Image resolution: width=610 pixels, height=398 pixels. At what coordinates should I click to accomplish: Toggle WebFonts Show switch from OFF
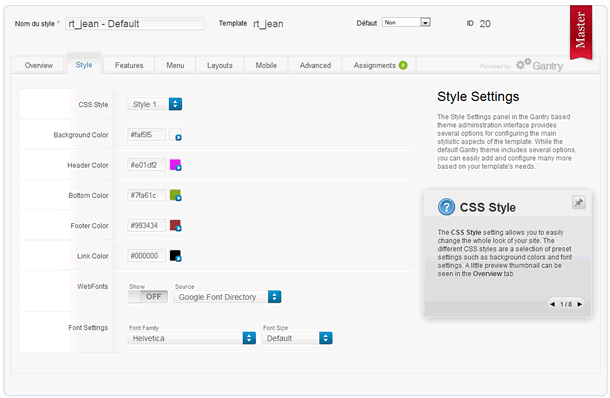coord(148,297)
